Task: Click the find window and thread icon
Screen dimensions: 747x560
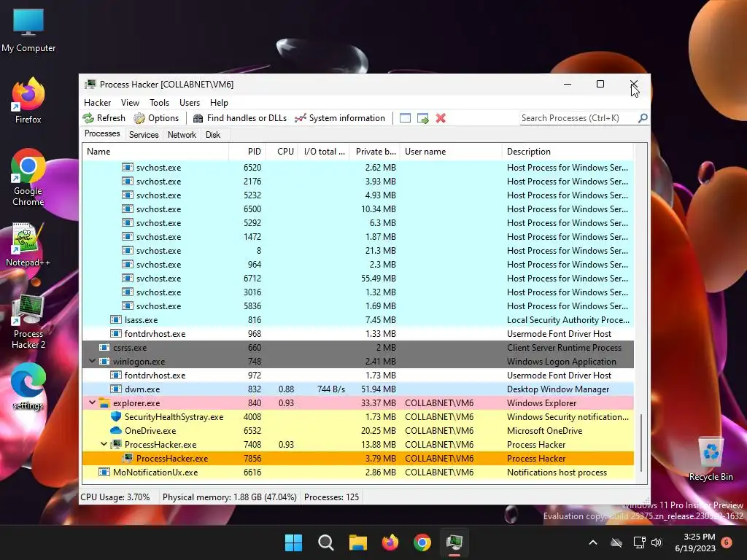Action: click(422, 118)
